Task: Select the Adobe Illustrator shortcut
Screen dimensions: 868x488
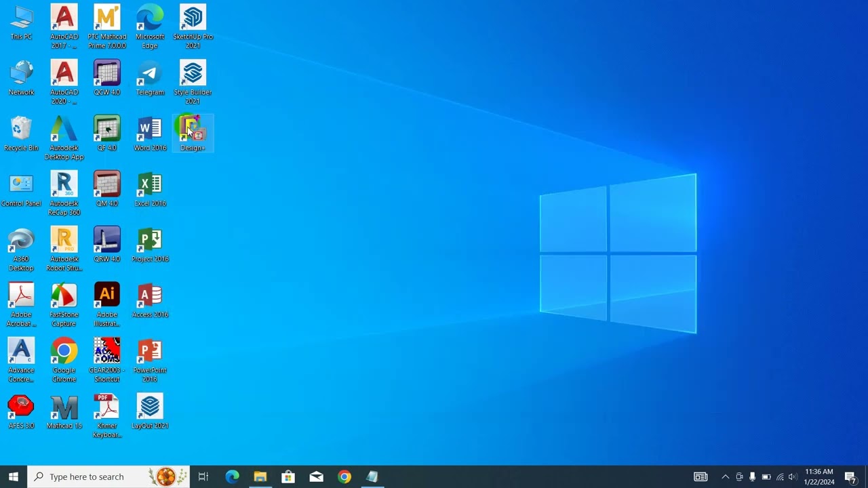Action: coord(107,305)
